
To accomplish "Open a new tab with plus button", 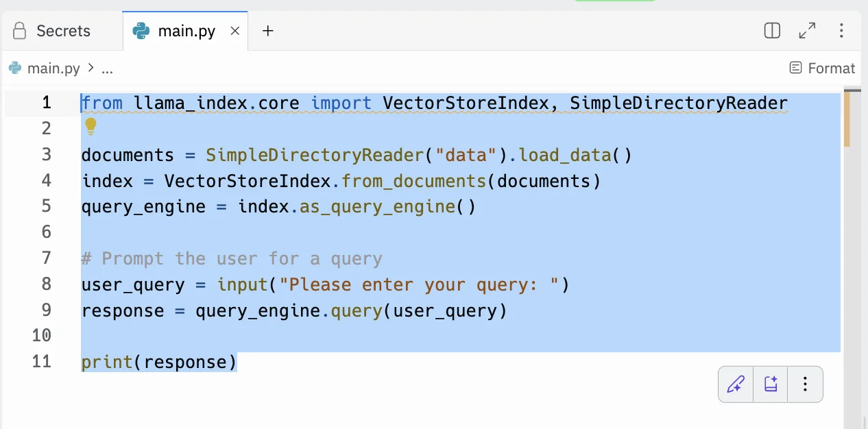I will click(268, 31).
